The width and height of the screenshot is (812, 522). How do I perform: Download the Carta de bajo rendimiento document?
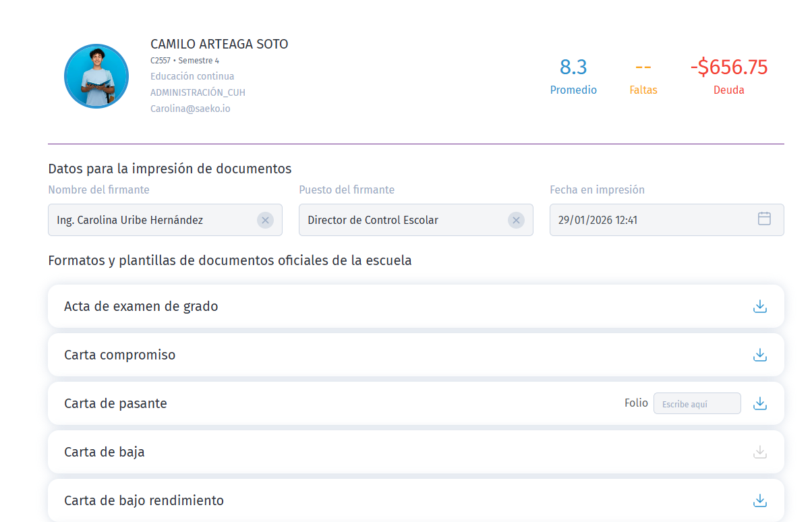point(760,500)
